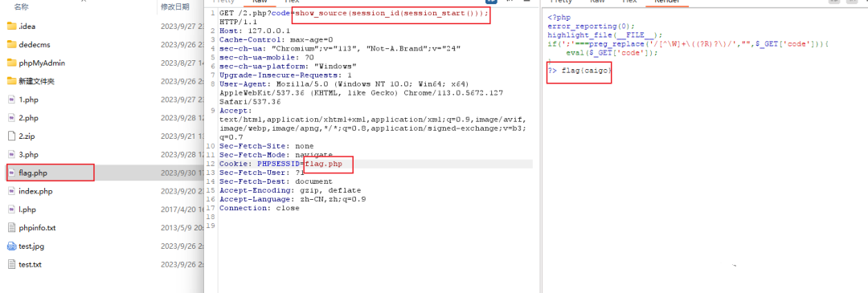Select the test.jpg file name
The width and height of the screenshot is (868, 293).
coord(31,246)
